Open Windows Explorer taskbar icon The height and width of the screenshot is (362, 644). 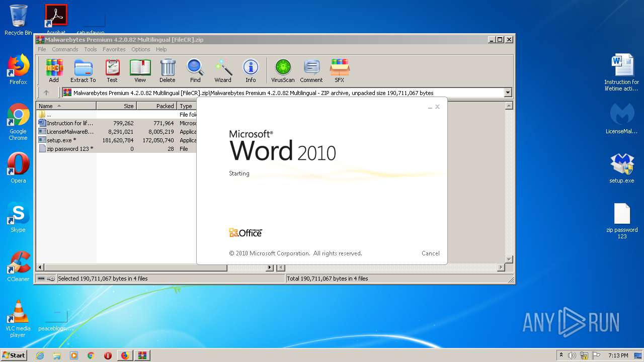click(x=57, y=355)
